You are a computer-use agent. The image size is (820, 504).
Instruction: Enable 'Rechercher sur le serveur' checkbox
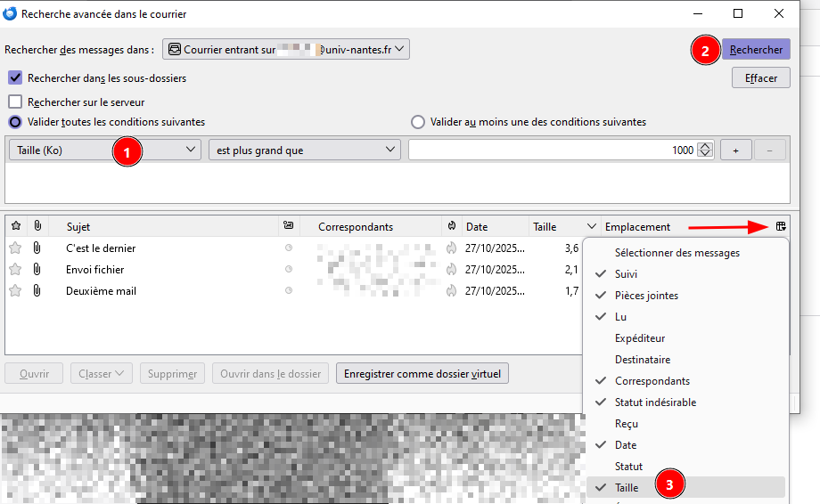(15, 102)
